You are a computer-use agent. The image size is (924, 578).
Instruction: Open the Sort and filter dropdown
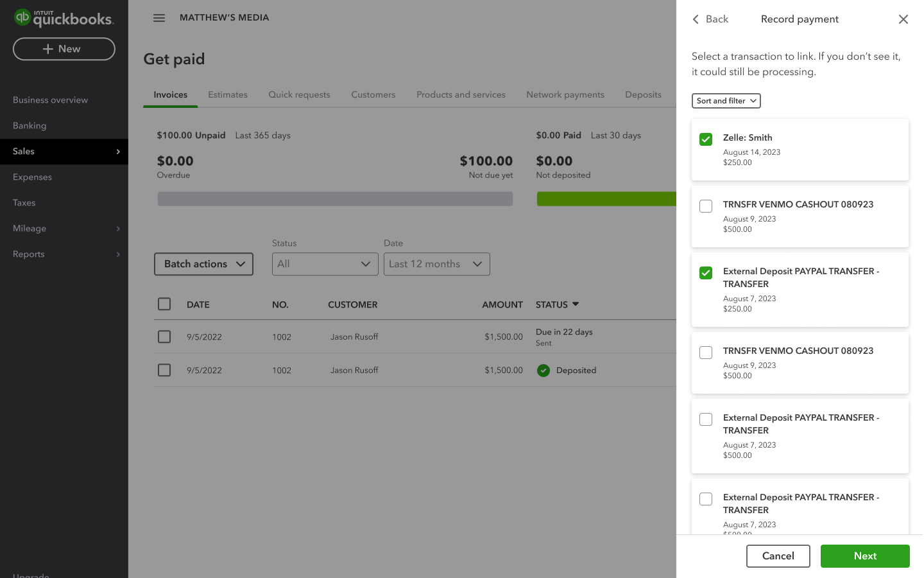726,101
